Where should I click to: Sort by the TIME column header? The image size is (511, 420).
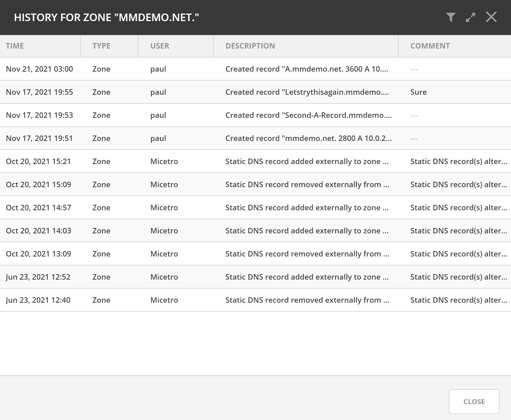(x=15, y=46)
